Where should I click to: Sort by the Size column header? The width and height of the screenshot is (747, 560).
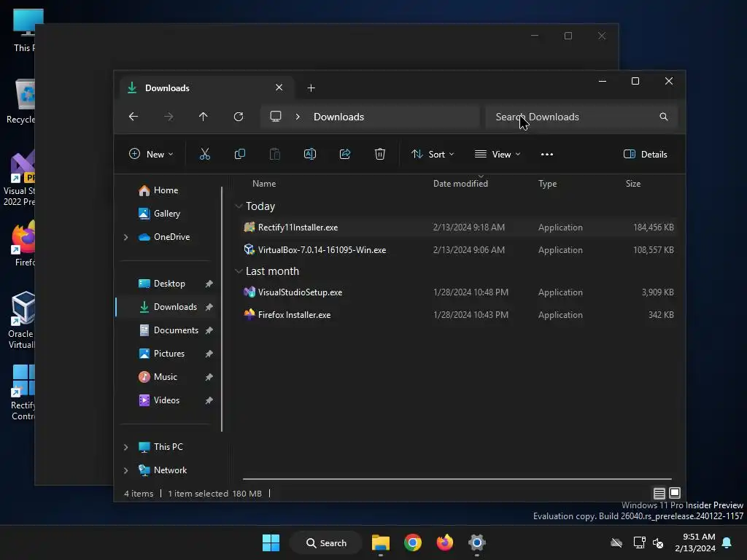632,184
